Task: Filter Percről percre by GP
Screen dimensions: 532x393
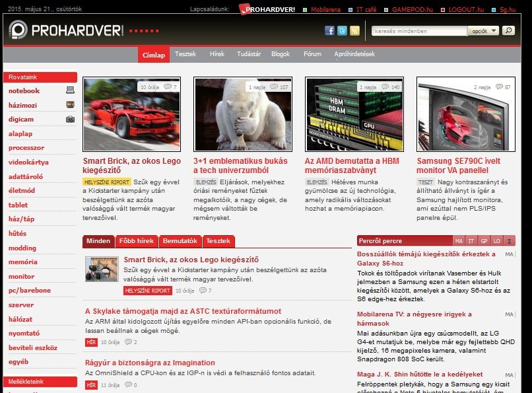Action: point(484,240)
